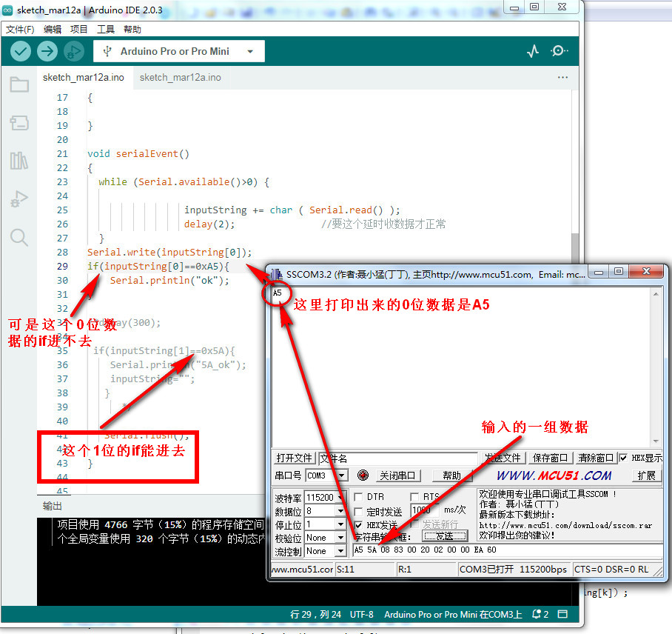
Task: Expand the stop bits 1 dropdown
Action: coord(340,524)
